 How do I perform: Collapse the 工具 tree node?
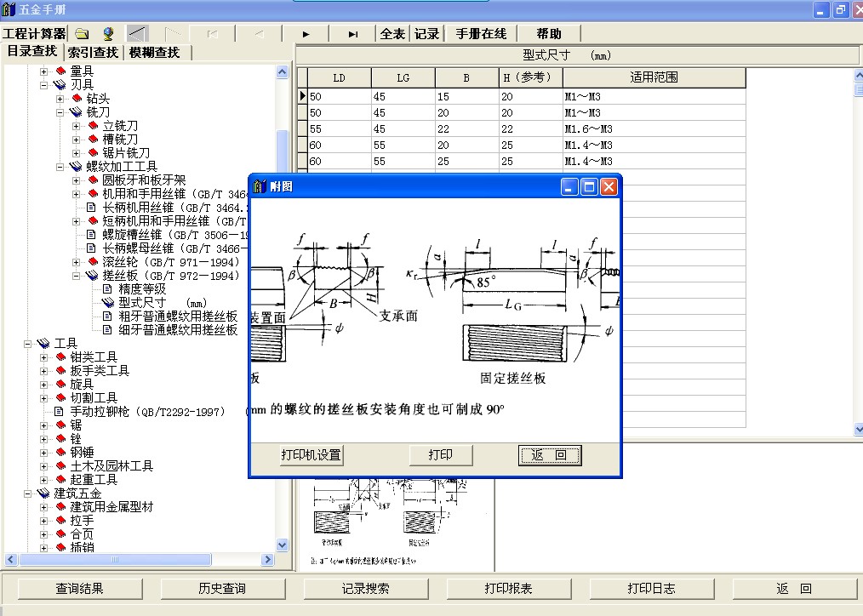coord(27,345)
